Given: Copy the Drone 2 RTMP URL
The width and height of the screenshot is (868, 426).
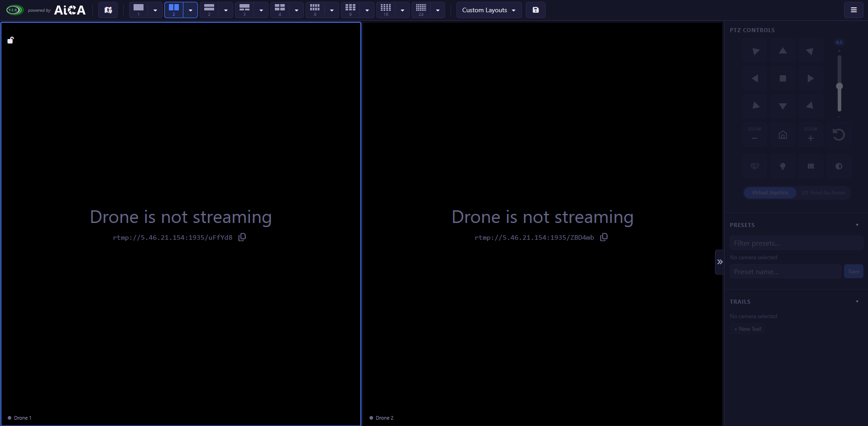Looking at the screenshot, I should pos(604,237).
